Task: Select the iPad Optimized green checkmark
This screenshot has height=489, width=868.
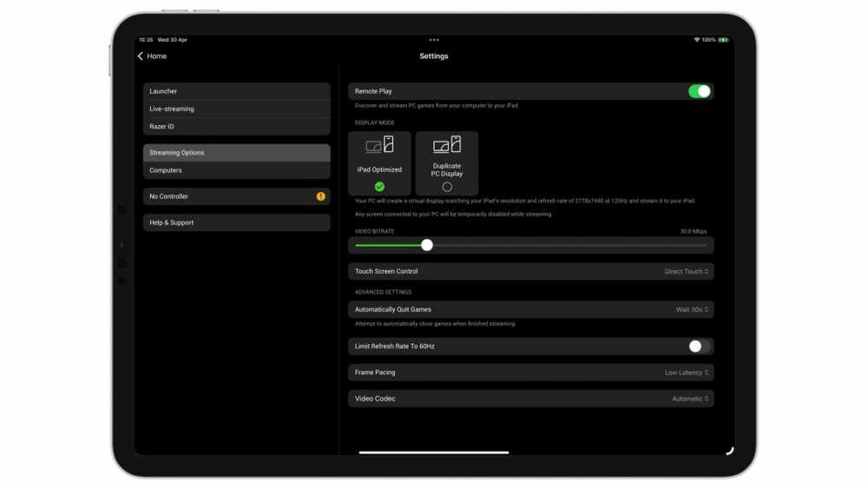Action: 380,187
